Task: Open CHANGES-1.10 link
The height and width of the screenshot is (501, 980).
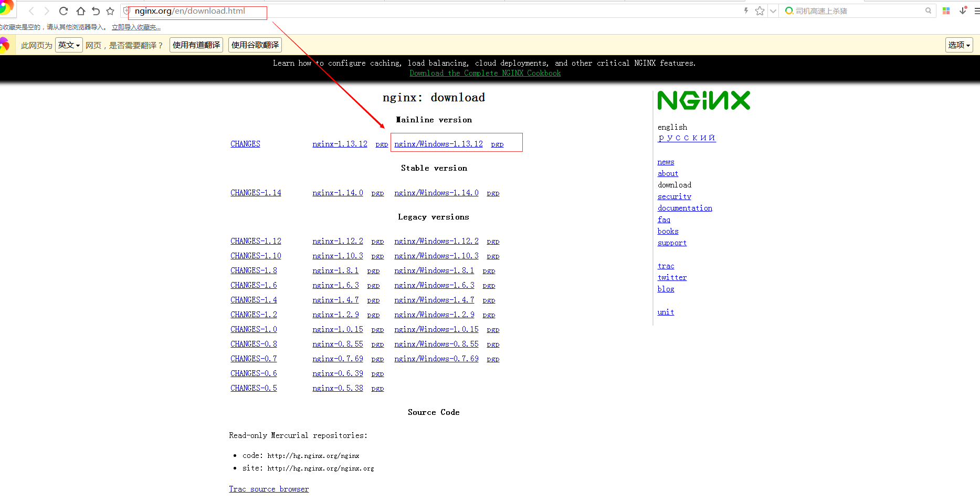Action: point(256,256)
